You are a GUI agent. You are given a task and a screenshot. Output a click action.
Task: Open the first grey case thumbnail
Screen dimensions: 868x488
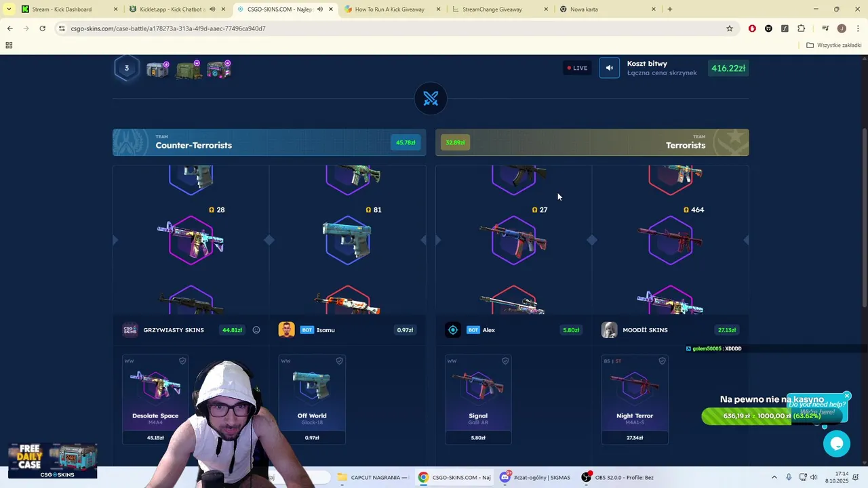coord(157,69)
